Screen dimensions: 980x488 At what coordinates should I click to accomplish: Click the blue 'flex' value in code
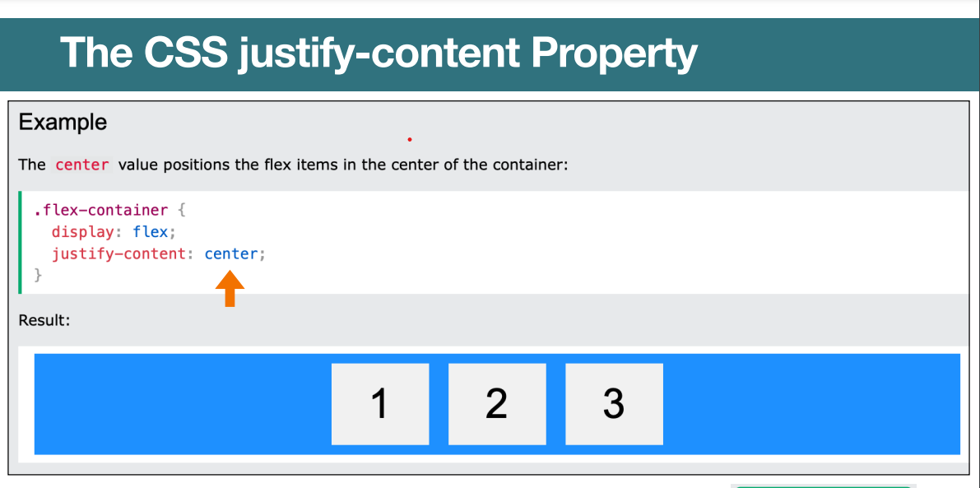150,232
